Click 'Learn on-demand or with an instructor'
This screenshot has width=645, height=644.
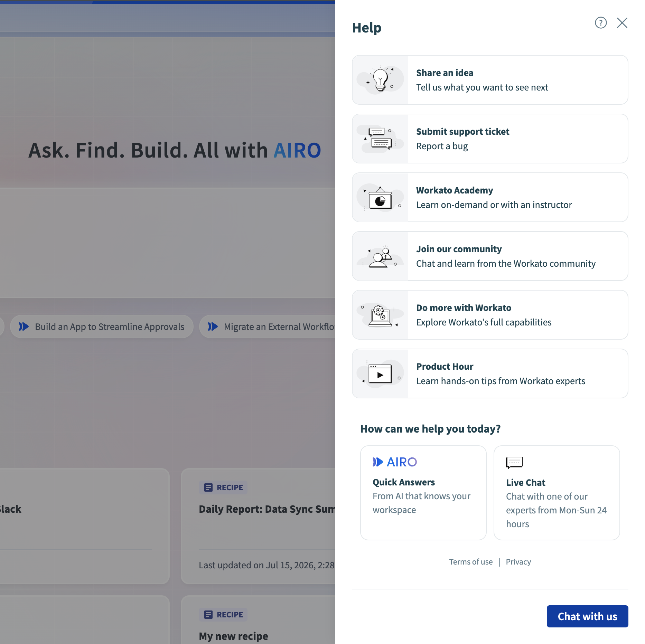494,205
